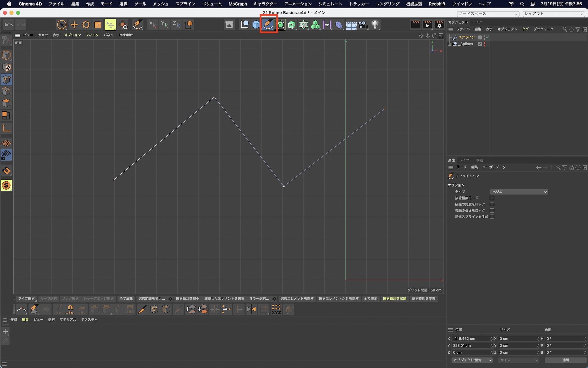Open the MoGraph menu
The width and height of the screenshot is (588, 368).
[x=238, y=4]
